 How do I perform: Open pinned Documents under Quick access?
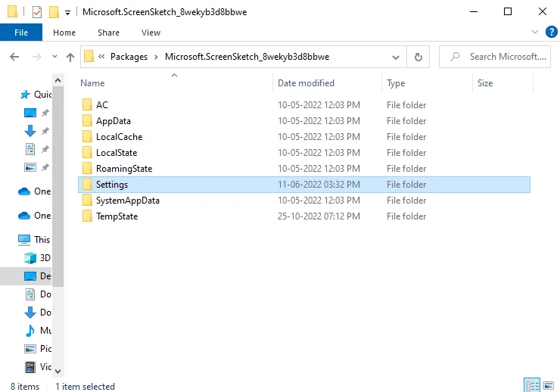point(30,149)
